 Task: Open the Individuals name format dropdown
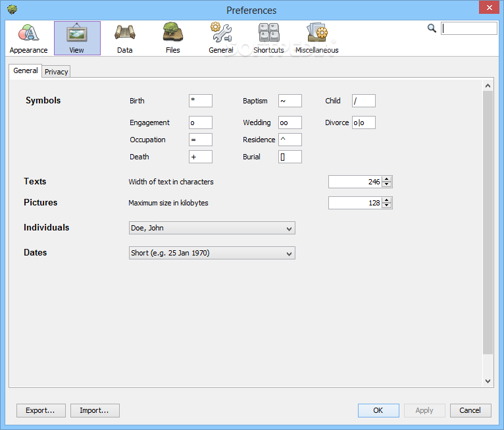[212, 228]
